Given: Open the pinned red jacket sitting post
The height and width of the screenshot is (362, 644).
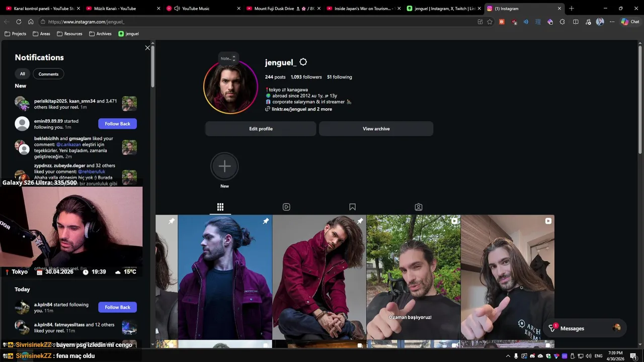Looking at the screenshot, I should tap(319, 277).
